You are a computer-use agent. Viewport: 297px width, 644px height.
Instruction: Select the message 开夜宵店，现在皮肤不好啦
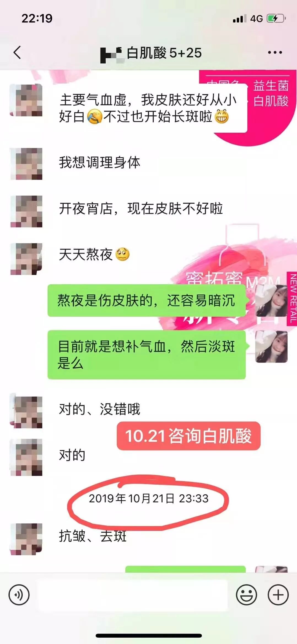[141, 208]
